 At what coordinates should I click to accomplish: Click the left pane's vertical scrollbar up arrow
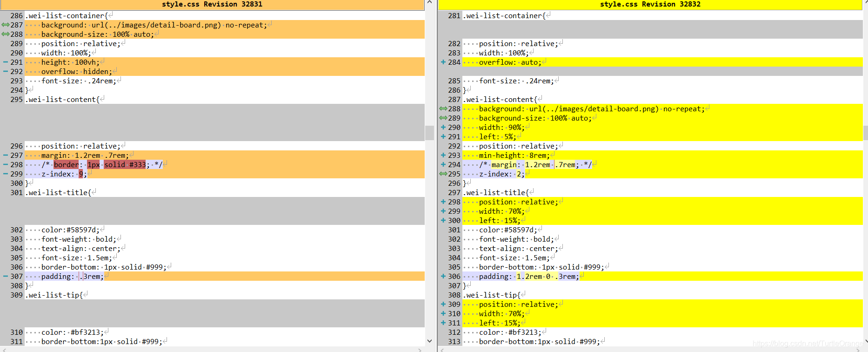click(x=429, y=3)
